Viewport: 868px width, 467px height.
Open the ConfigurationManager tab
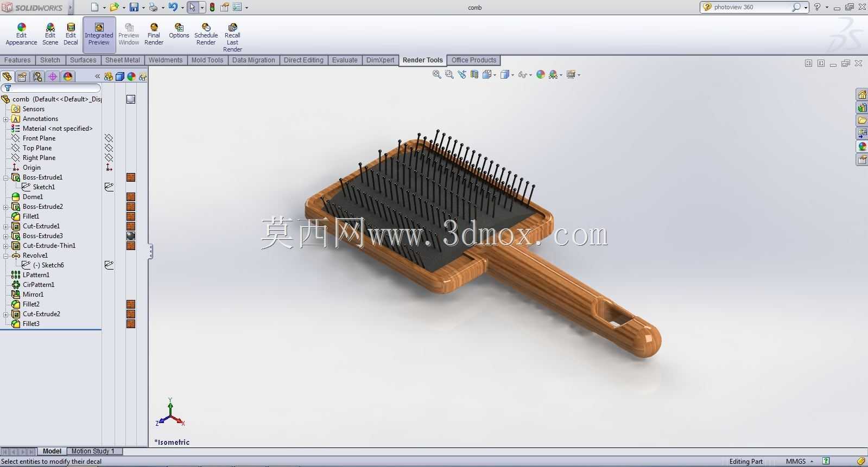pyautogui.click(x=37, y=76)
